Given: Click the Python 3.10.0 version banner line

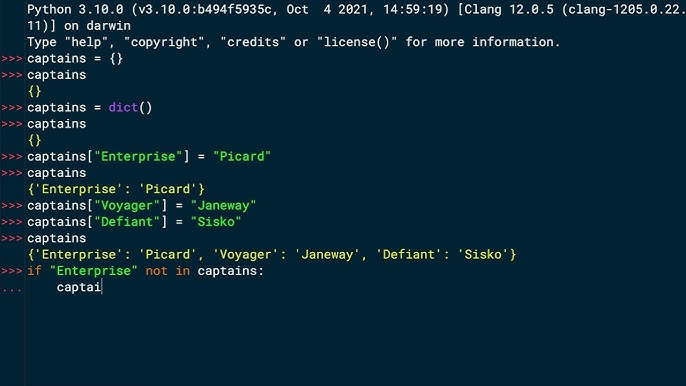Looking at the screenshot, I should point(356,9).
